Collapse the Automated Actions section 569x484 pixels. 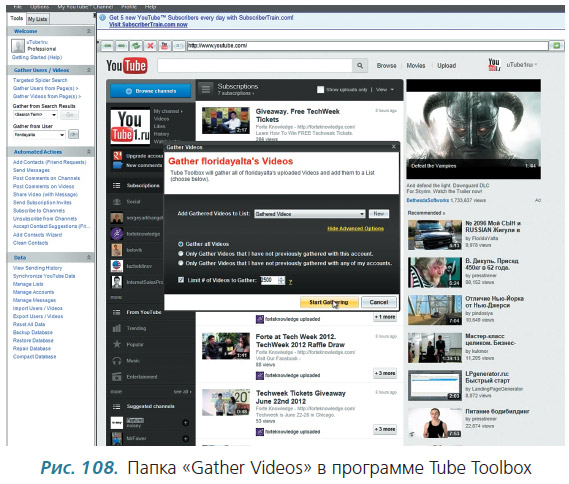coord(89,152)
